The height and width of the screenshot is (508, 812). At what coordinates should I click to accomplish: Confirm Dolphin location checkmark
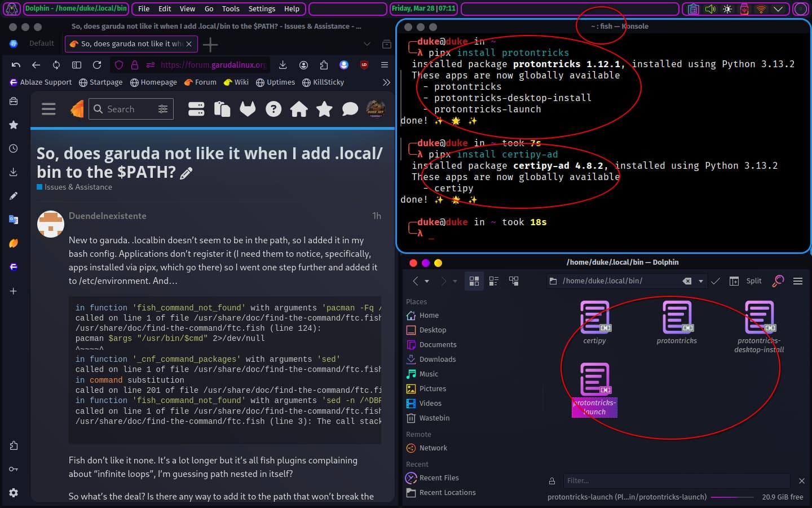pyautogui.click(x=716, y=281)
